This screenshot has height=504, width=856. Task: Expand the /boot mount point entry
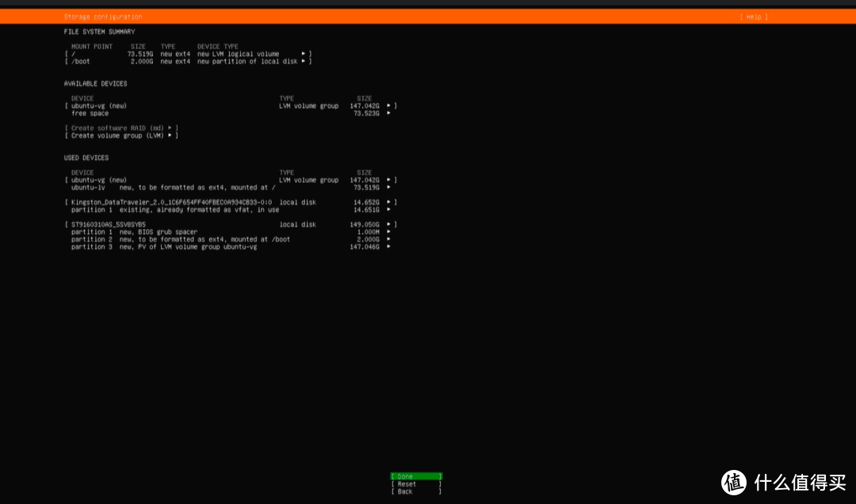(x=188, y=61)
